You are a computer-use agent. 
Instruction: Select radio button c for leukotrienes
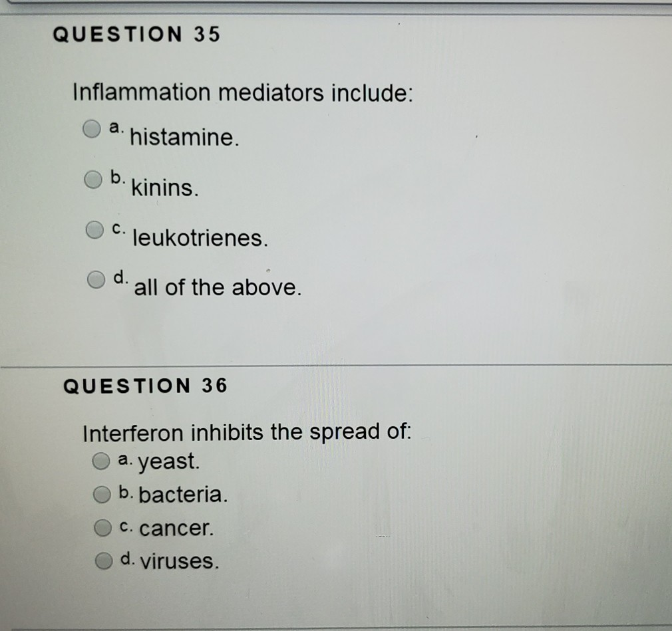click(93, 229)
